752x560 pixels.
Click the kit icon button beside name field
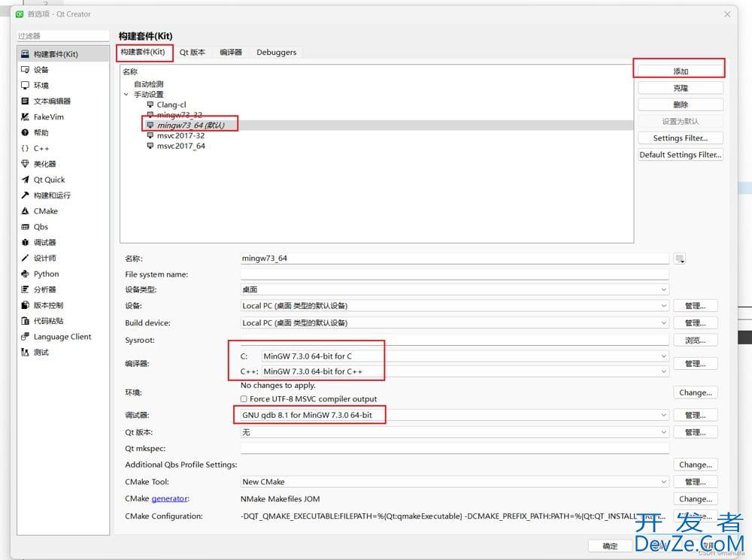679,259
